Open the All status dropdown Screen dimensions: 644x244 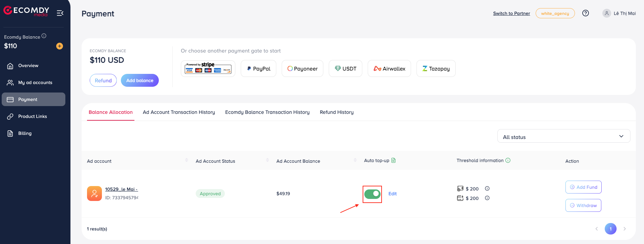click(x=564, y=136)
